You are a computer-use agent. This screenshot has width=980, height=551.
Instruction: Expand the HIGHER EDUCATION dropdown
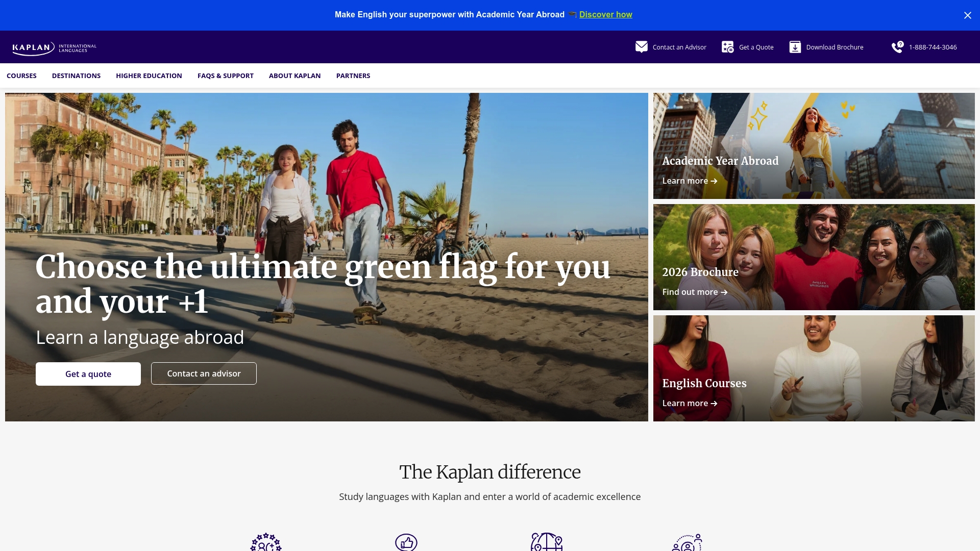[x=149, y=76]
